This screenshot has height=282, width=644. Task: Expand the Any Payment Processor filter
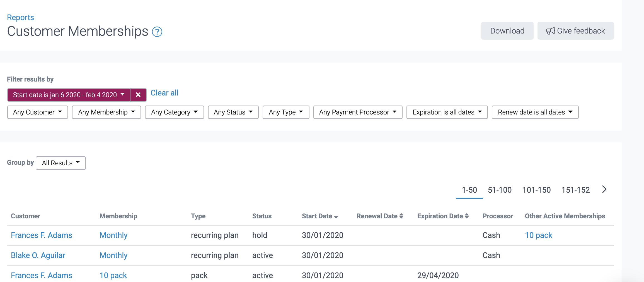(357, 112)
